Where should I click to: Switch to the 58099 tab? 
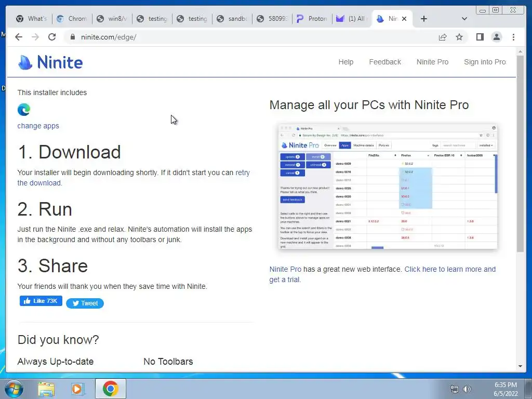point(272,19)
